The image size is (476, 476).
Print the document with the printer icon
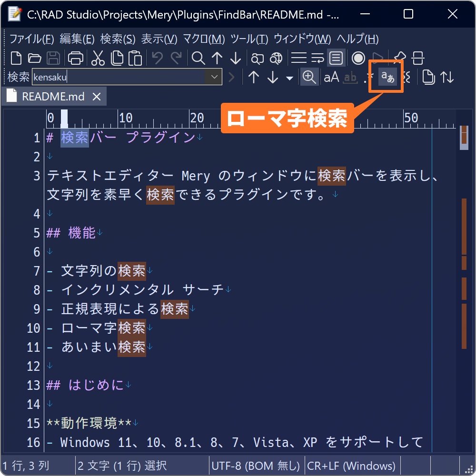coord(75,58)
